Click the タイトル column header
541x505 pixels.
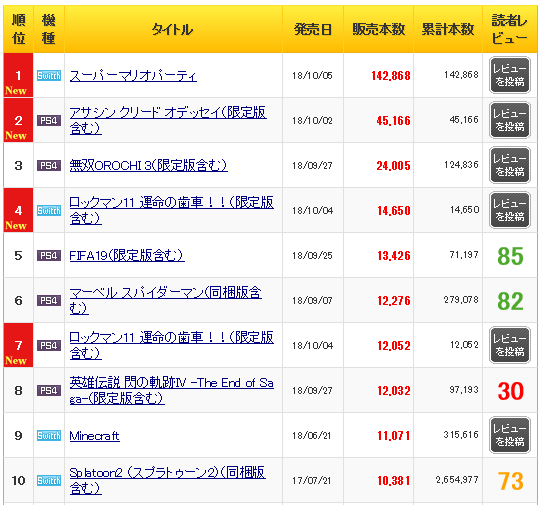173,29
